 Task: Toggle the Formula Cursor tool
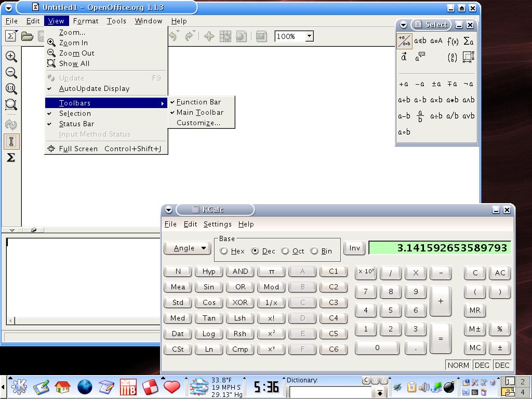(x=11, y=141)
